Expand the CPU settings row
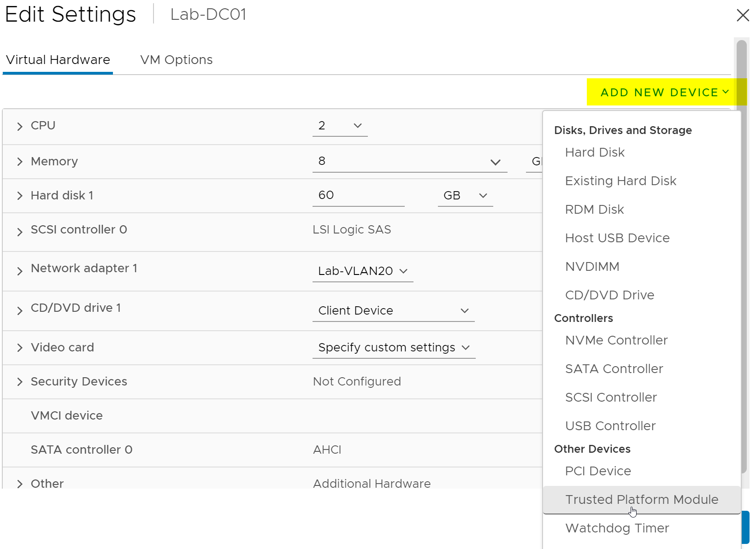 (19, 126)
